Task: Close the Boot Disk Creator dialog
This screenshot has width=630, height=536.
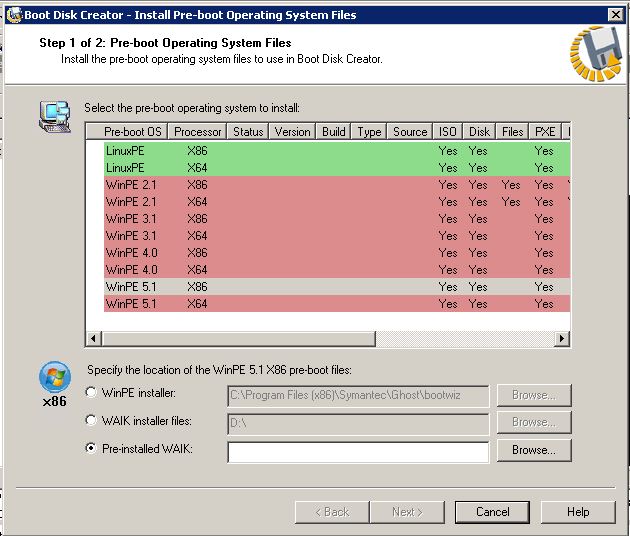Action: [615, 15]
